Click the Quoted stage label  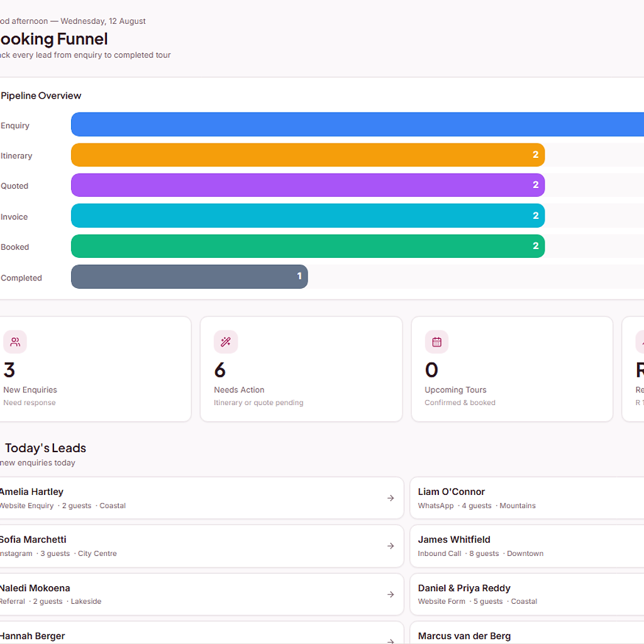point(14,186)
